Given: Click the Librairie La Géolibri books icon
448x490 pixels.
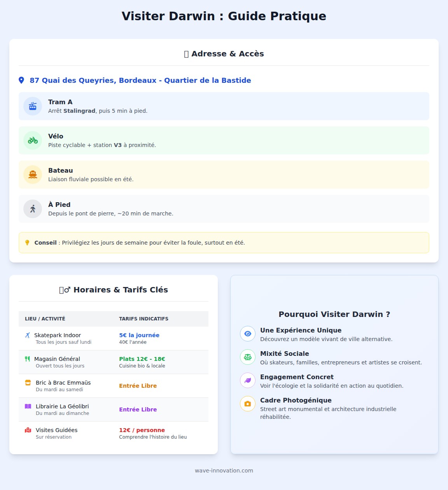Looking at the screenshot, I should (28, 406).
